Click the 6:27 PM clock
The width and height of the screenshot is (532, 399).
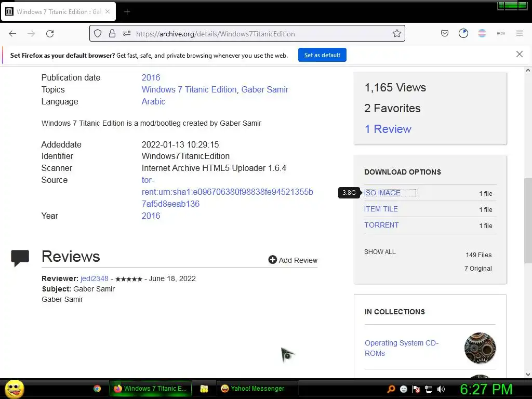486,389
